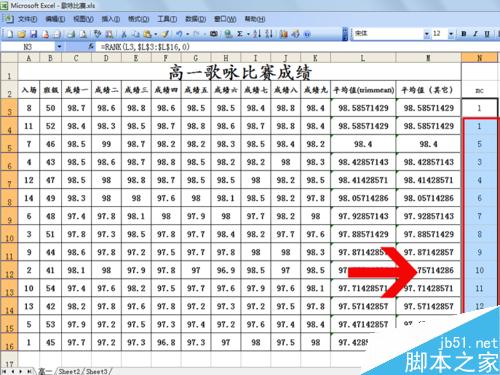This screenshot has width=500, height=375.
Task: Click the Help question mark icon
Action: coord(307,34)
